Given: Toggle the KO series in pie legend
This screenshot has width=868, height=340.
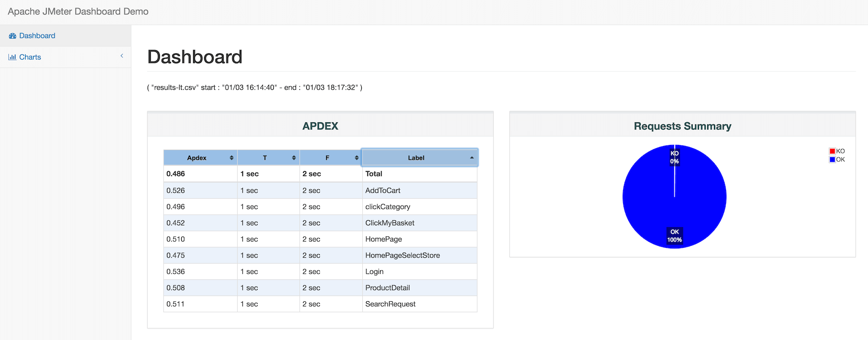Looking at the screenshot, I should [840, 151].
